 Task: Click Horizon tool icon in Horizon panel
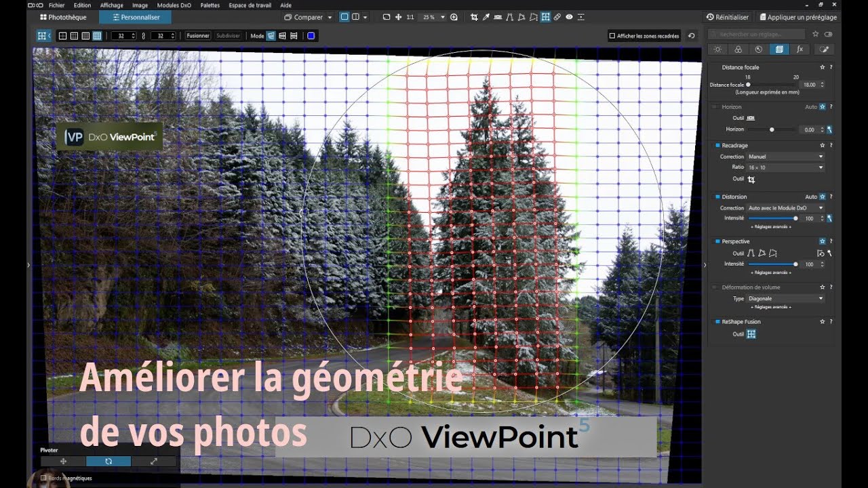tap(751, 118)
